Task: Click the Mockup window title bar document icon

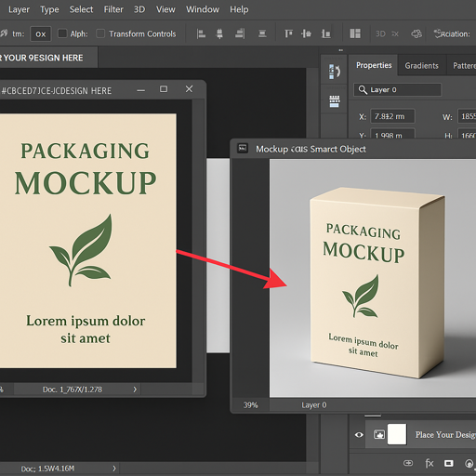Action: [x=243, y=149]
